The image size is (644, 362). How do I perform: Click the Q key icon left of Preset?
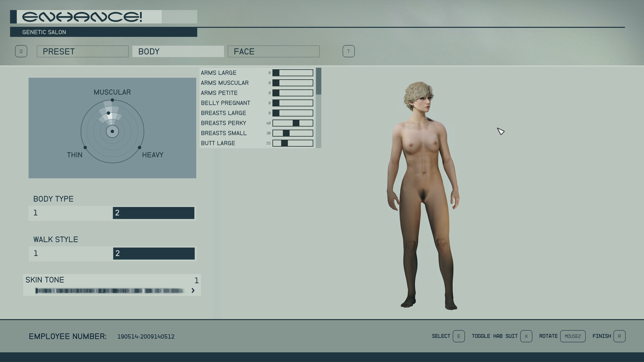[x=21, y=51]
